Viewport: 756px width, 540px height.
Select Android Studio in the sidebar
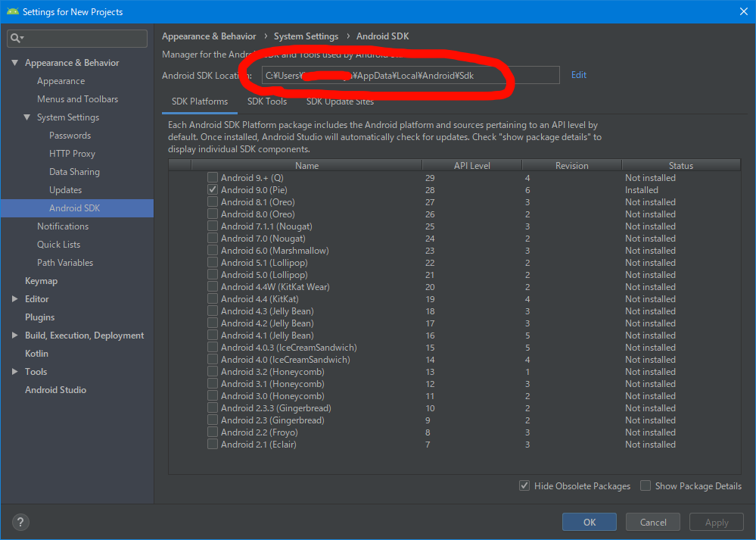55,389
